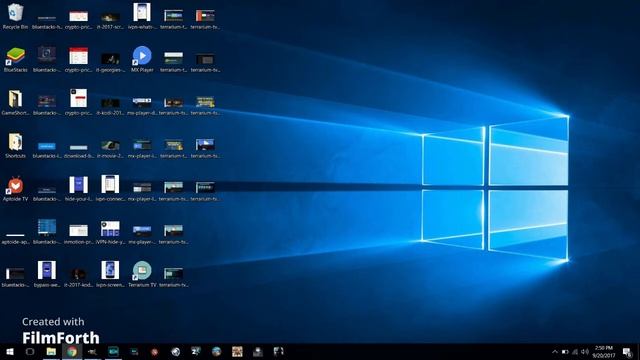Open the volume control tray icon
The width and height of the screenshot is (640, 360).
(x=585, y=351)
